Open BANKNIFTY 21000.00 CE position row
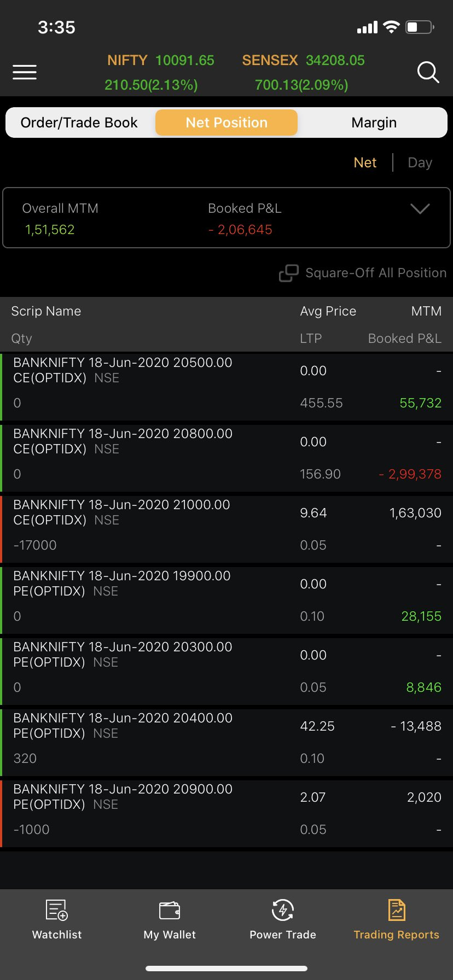Viewport: 453px width, 980px height. 226,528
